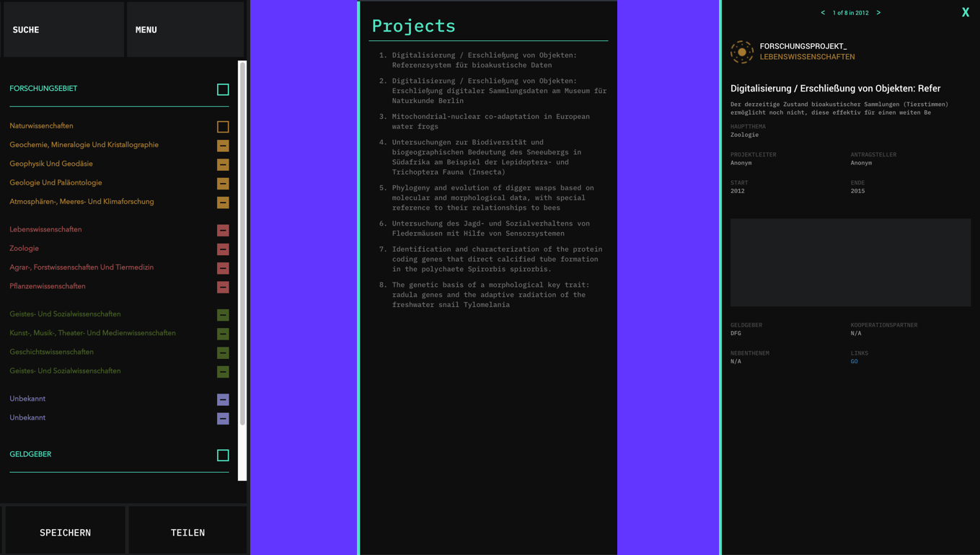Open the MENU tab

(x=185, y=30)
